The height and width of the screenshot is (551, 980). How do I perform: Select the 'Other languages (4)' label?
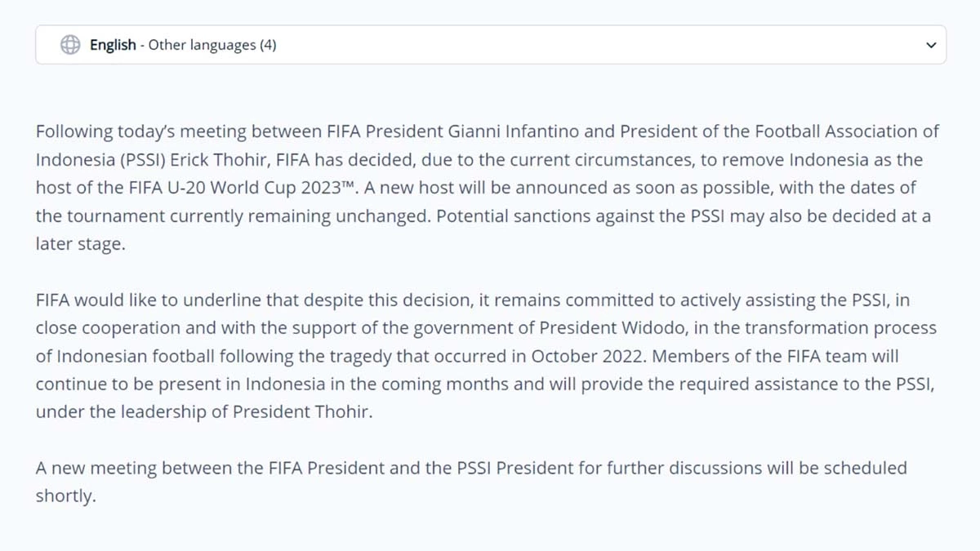pos(212,45)
